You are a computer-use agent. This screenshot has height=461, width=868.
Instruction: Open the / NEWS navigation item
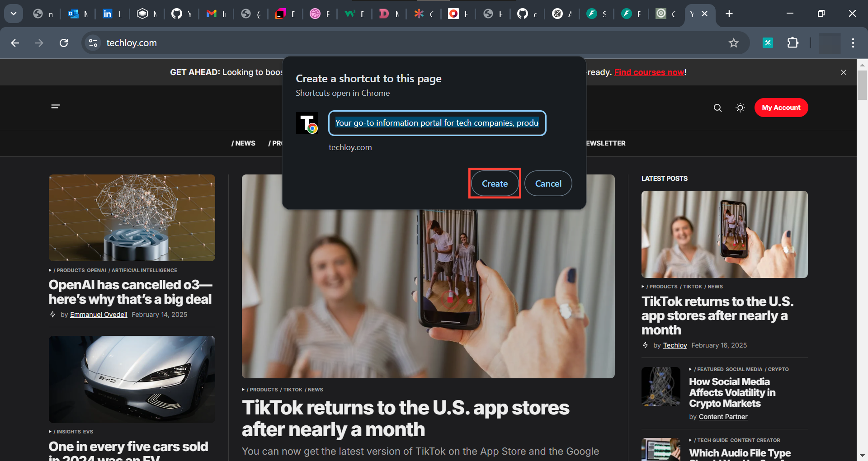coord(243,143)
